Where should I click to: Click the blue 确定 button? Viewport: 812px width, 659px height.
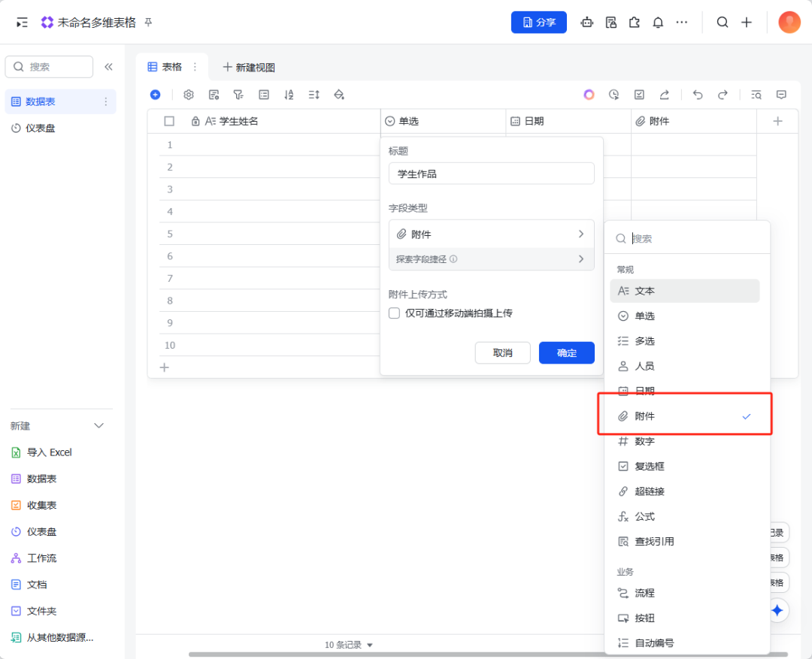click(x=566, y=353)
